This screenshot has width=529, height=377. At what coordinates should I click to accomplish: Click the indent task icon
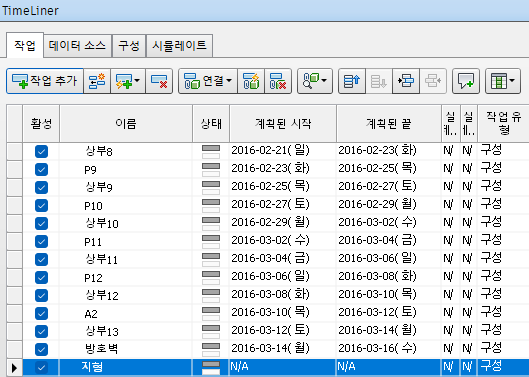[406, 81]
